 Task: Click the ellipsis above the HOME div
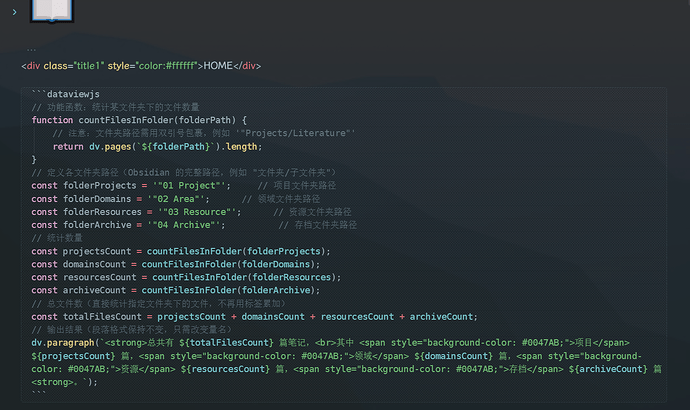31,49
